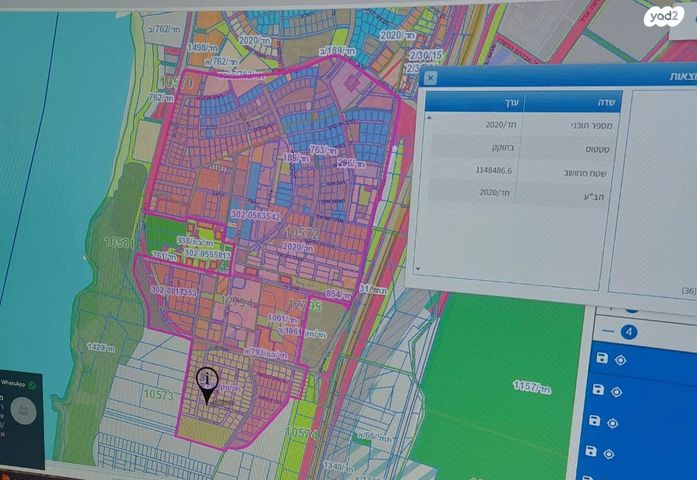
Task: Click the yad2 logo watermark
Action: click(662, 17)
